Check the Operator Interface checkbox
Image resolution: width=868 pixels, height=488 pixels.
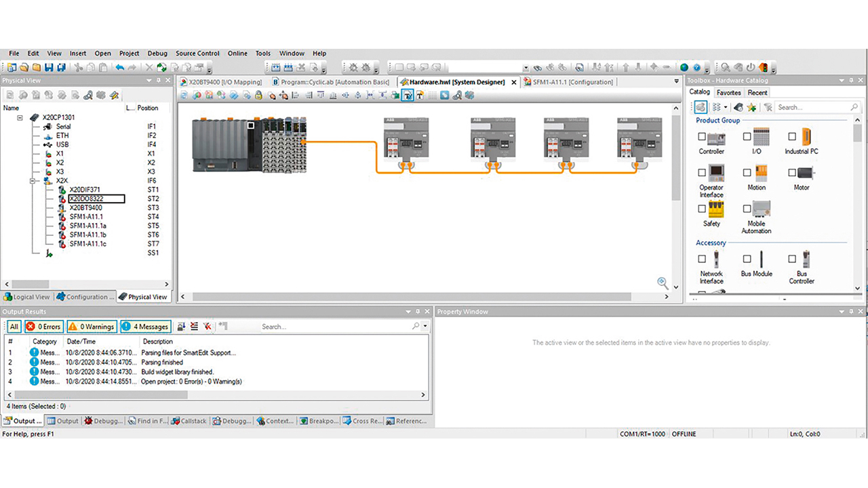(x=702, y=173)
